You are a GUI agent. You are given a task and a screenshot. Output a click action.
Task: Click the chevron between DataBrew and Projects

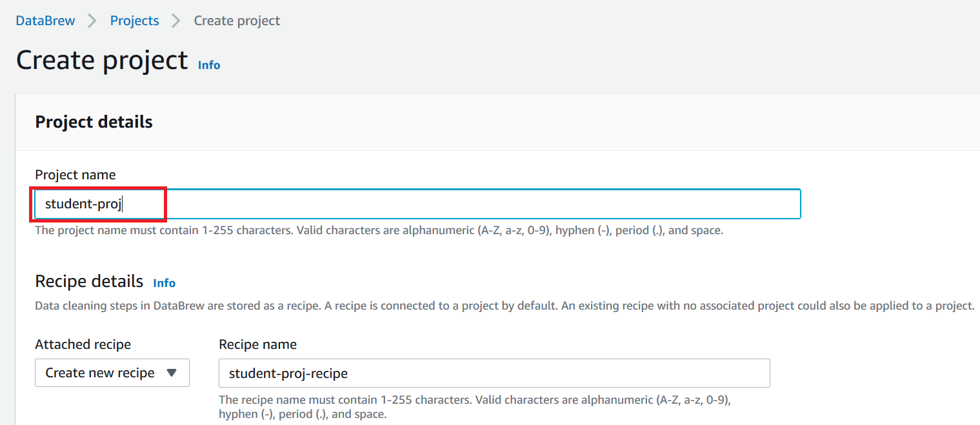(92, 21)
